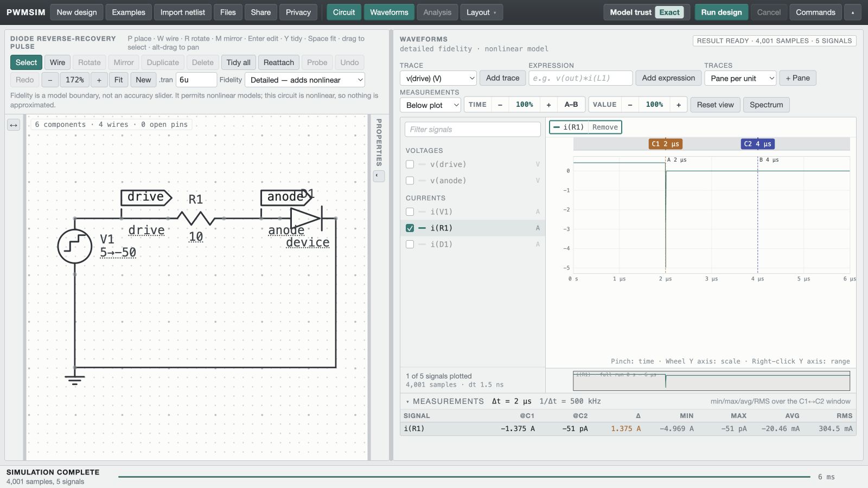Increase the TIME zoom with plus
The image size is (868, 488).
tap(548, 105)
